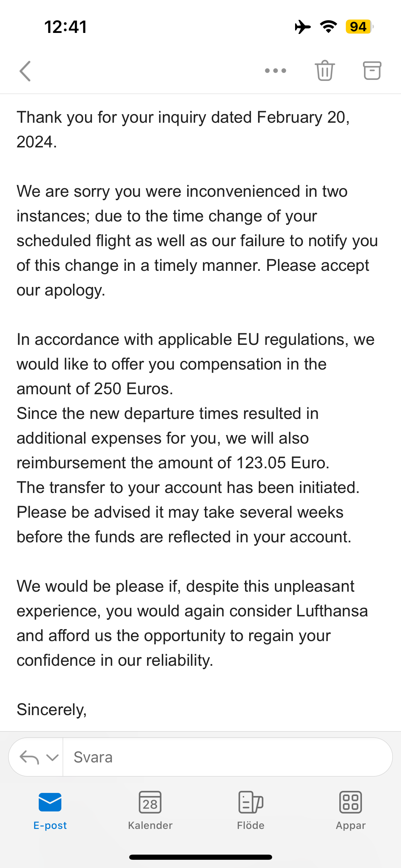The height and width of the screenshot is (868, 401).
Task: Go back using the left chevron
Action: click(25, 71)
